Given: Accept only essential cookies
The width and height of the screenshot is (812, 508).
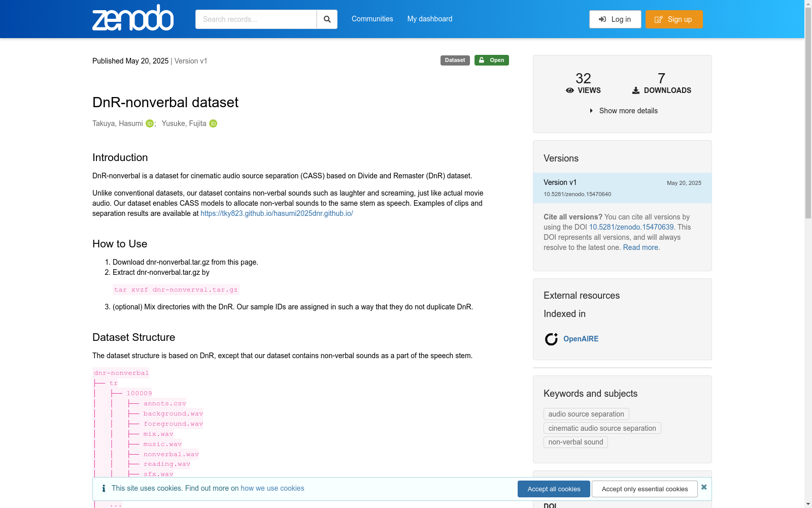Looking at the screenshot, I should tap(645, 489).
